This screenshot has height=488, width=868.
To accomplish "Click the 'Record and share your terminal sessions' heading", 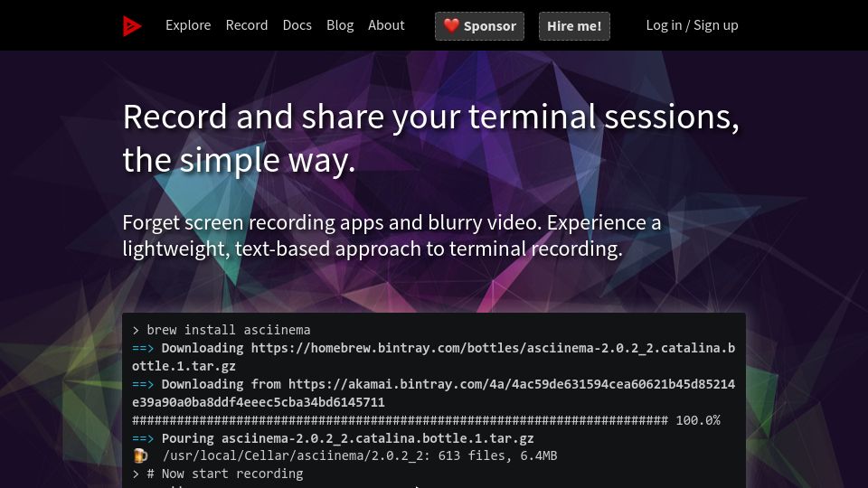I will coord(430,138).
